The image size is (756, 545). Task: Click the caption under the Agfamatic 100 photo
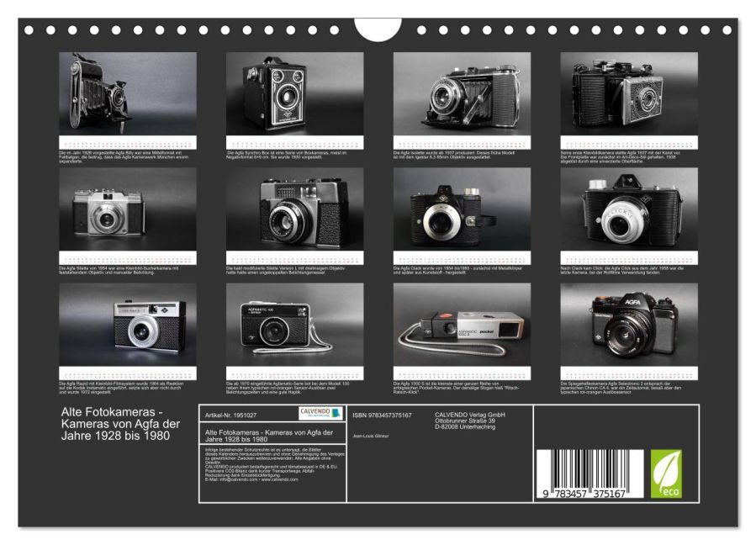click(x=288, y=388)
